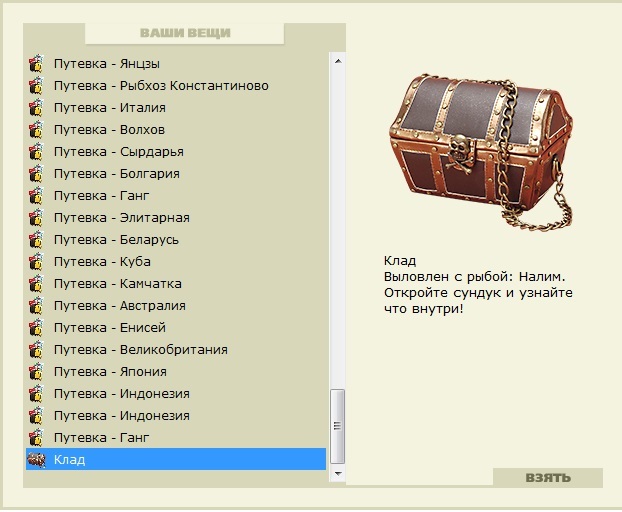Click the list scrollbar thumb
Viewport: 622px width, 512px height.
[338, 426]
